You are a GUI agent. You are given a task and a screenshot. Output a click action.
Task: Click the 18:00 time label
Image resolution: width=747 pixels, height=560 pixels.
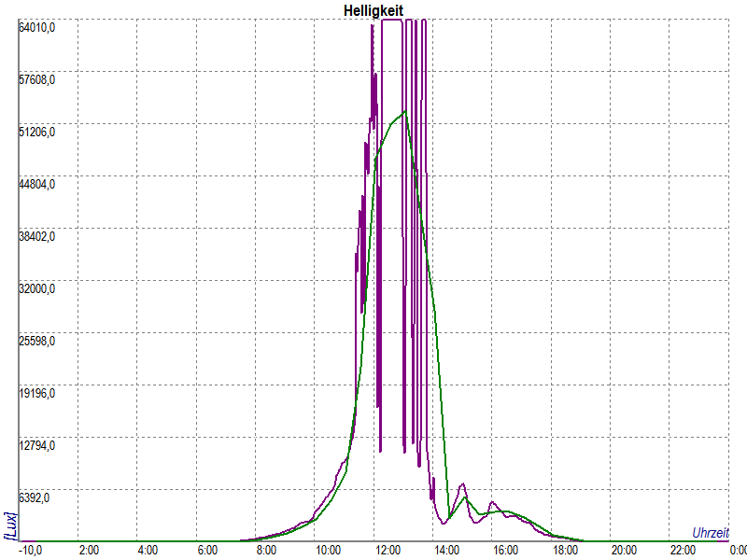point(565,551)
